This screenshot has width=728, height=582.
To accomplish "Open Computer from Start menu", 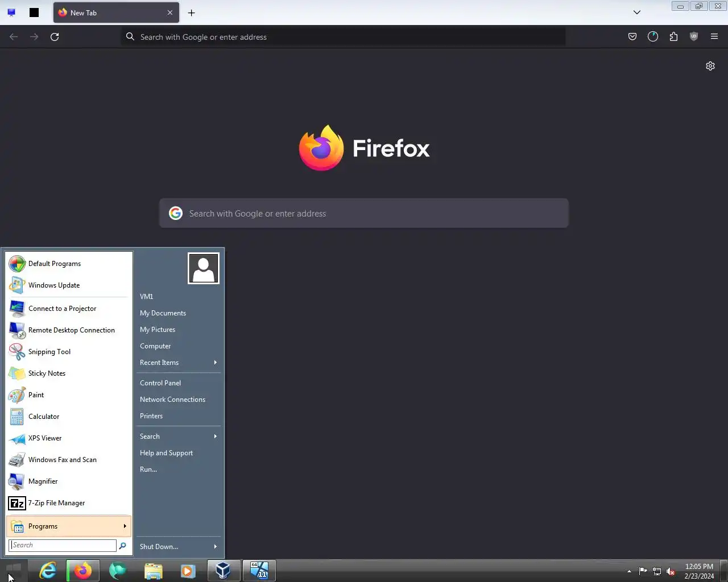I will [x=179, y=346].
